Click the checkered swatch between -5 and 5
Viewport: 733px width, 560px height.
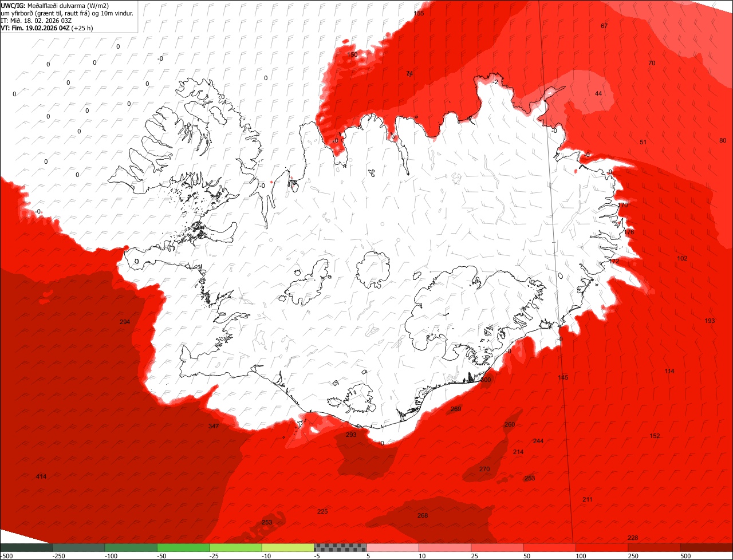(x=340, y=547)
